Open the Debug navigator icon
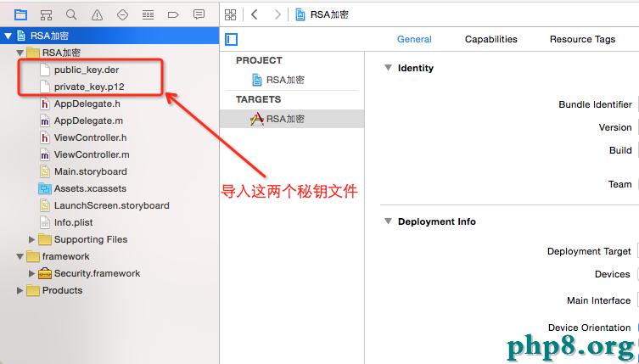This screenshot has width=639, height=364. click(x=148, y=15)
